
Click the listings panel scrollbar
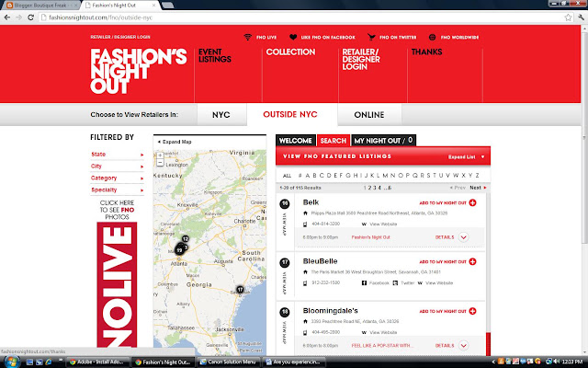pyautogui.click(x=488, y=344)
